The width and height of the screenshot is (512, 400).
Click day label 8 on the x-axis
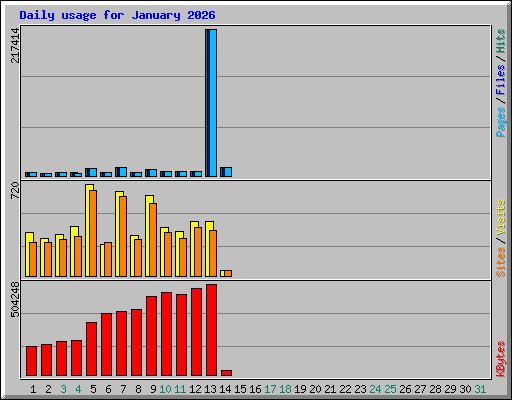(138, 389)
